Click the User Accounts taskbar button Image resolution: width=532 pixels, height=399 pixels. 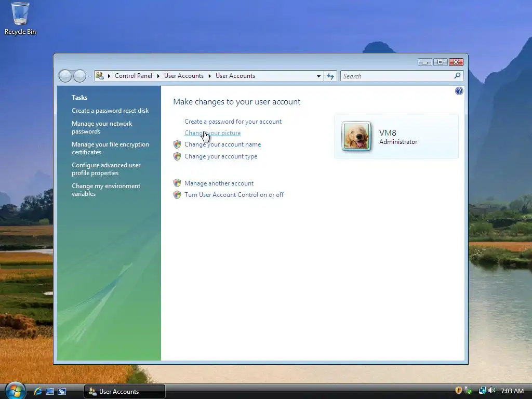coord(125,391)
